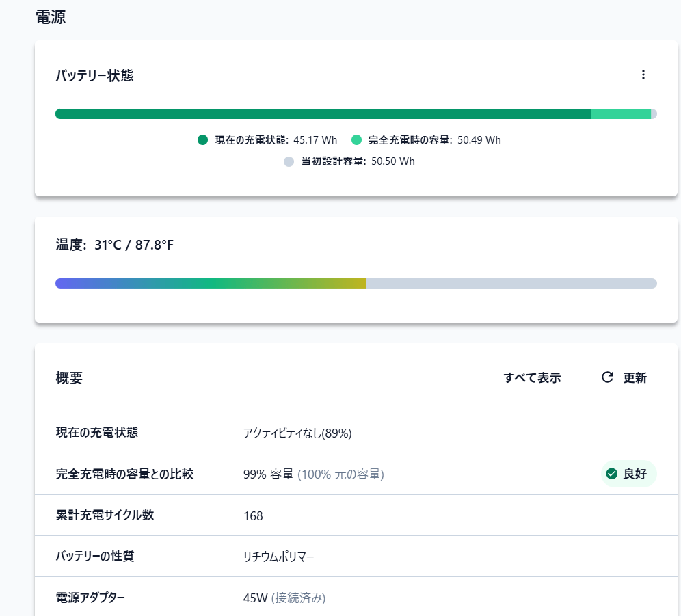Click the アクティビティなし(89%) value
The width and height of the screenshot is (681, 616).
[x=297, y=433]
